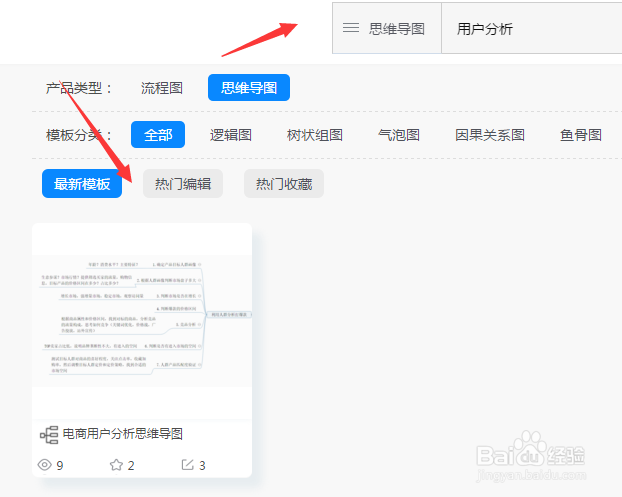
Task: Click the 模板分类： label
Action: [x=79, y=135]
